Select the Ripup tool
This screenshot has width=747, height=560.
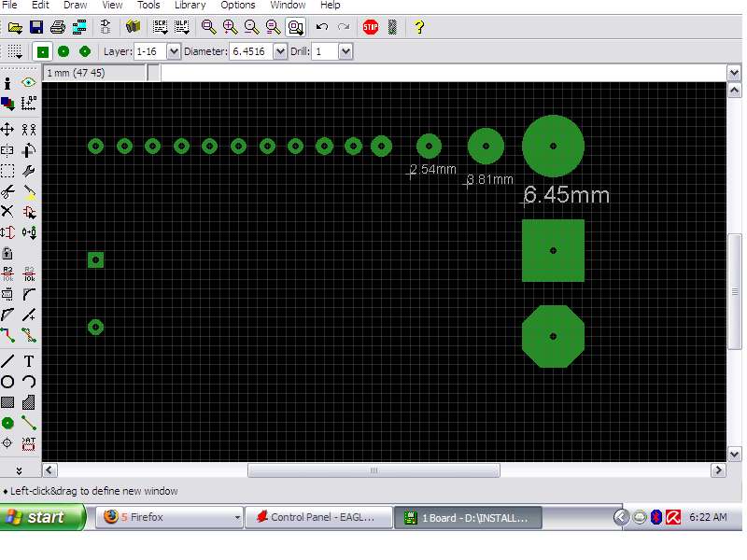pos(29,335)
